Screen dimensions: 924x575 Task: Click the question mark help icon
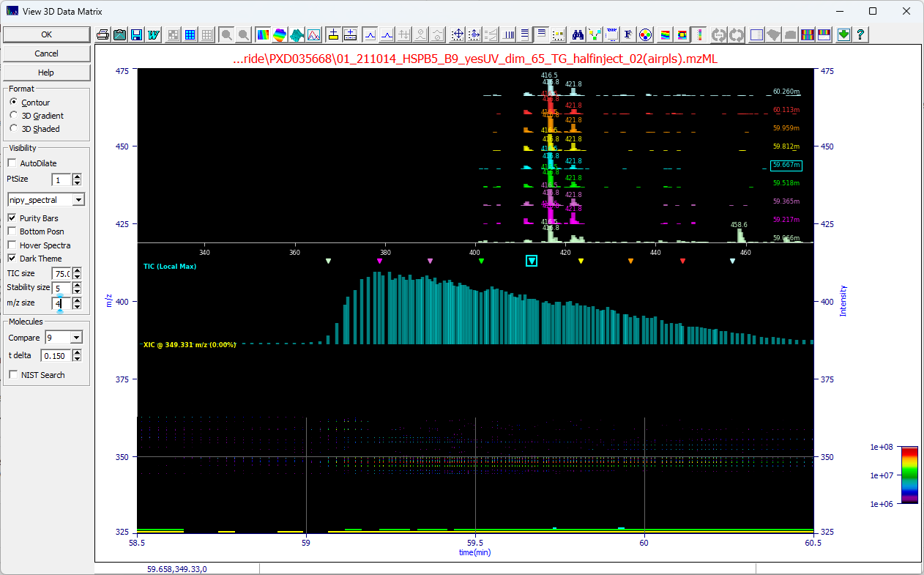pos(861,34)
